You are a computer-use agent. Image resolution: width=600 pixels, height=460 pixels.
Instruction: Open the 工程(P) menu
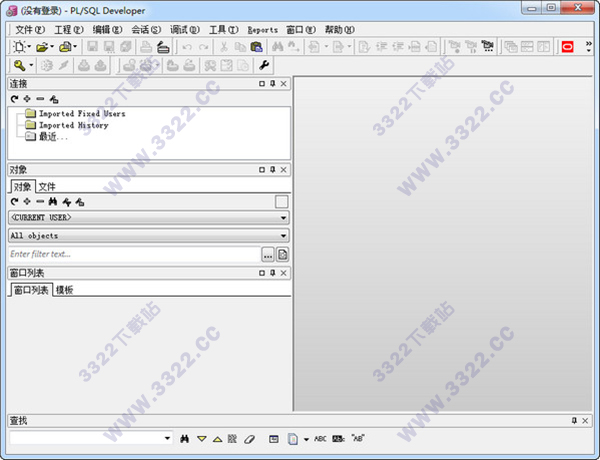69,29
